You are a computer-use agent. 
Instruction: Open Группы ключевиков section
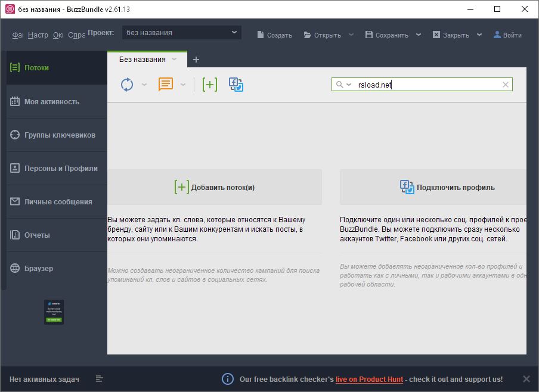click(57, 135)
